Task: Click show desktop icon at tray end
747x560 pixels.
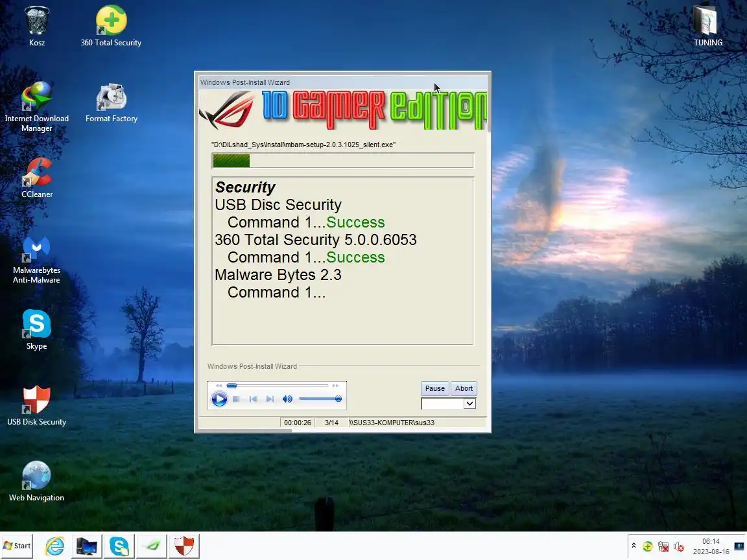Action: pyautogui.click(x=740, y=546)
